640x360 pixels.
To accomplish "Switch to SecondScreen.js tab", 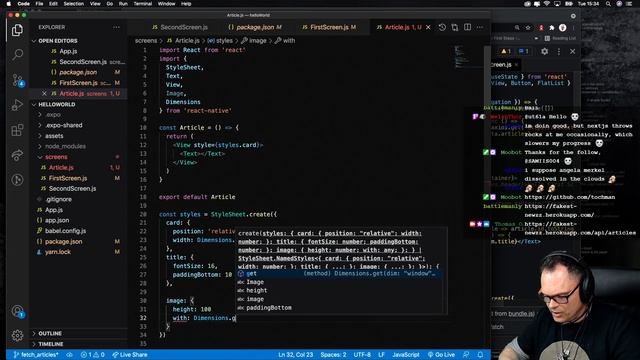I will coord(180,27).
